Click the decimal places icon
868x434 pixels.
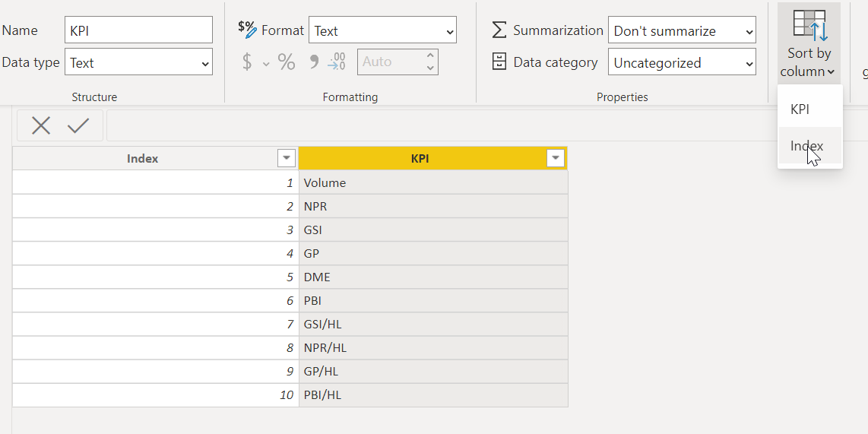tap(337, 62)
